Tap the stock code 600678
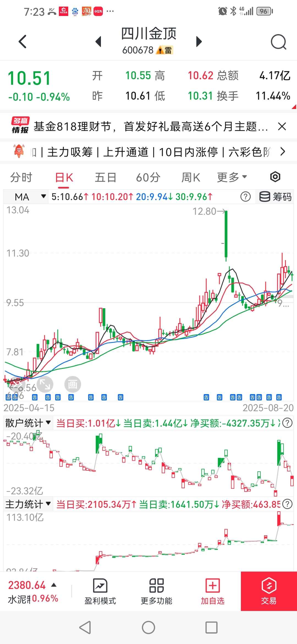 [x=138, y=50]
